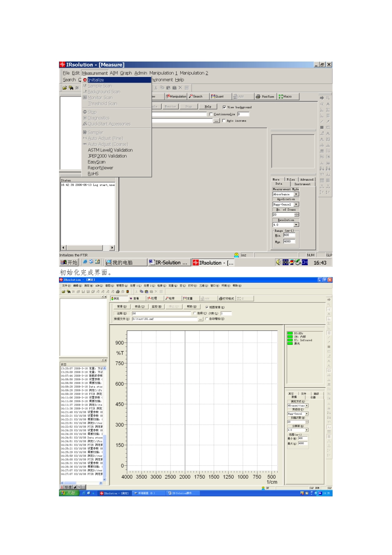
Task: Click volume speaker icon in upper taskbar tray
Action: pyautogui.click(x=279, y=263)
